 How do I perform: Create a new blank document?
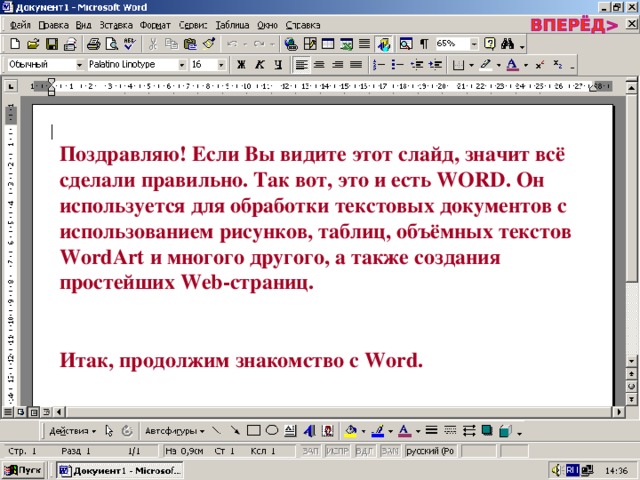[x=15, y=44]
